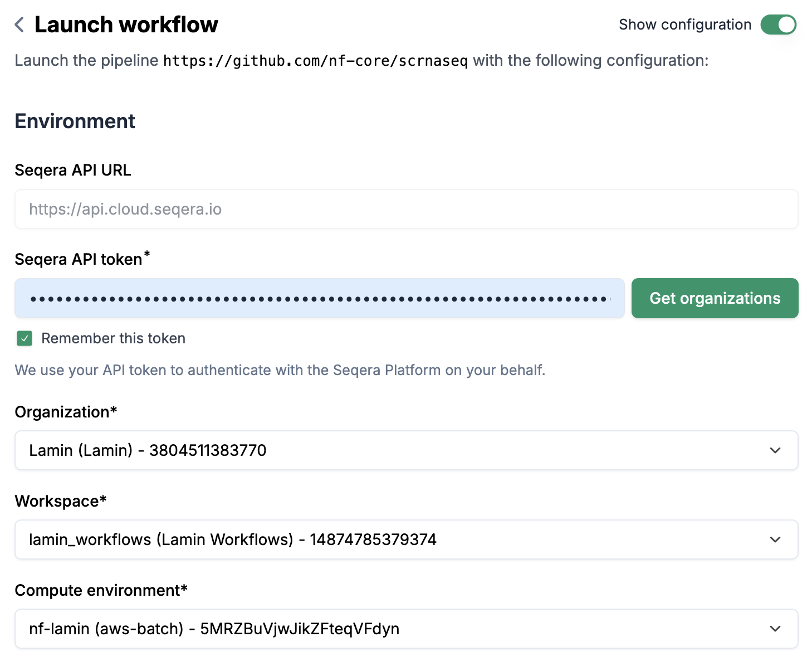Open the Workspace dropdown showing lamin_workflows
Image resolution: width=812 pixels, height=661 pixels.
390,540
